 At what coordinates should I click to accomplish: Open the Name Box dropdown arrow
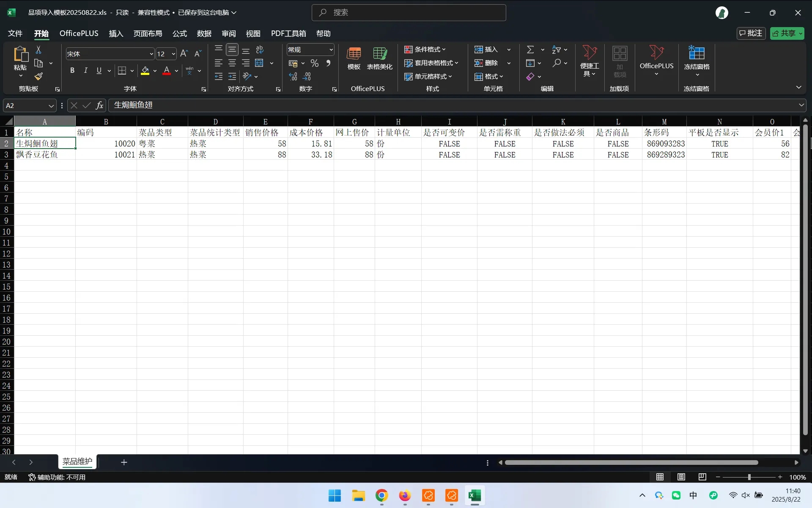(x=51, y=106)
